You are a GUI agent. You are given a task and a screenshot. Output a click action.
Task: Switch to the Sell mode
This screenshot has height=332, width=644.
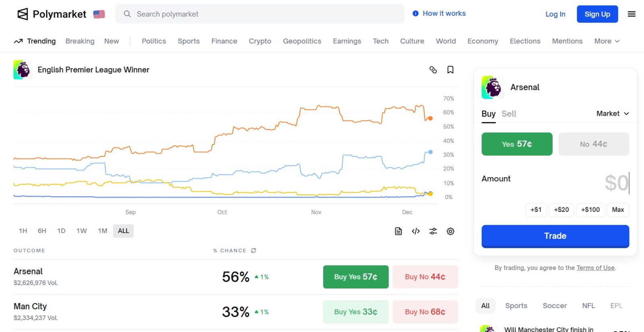pos(509,114)
